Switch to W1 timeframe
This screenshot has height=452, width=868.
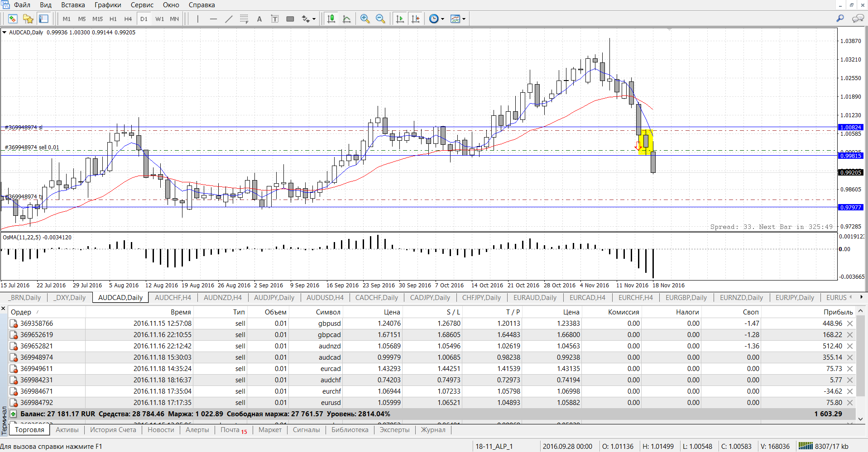pos(159,19)
